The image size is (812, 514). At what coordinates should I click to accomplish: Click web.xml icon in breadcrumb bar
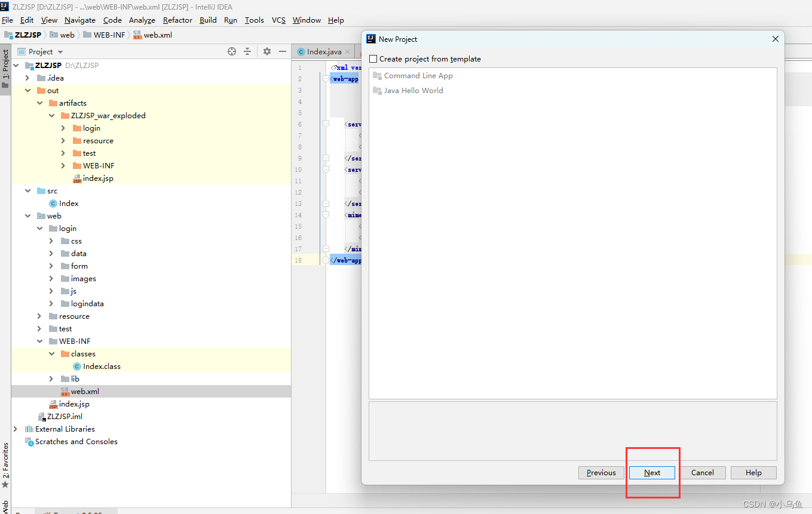[x=138, y=35]
